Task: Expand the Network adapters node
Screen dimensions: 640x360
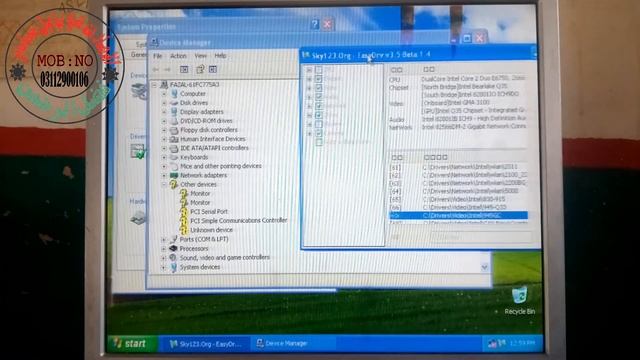Action: click(x=164, y=176)
